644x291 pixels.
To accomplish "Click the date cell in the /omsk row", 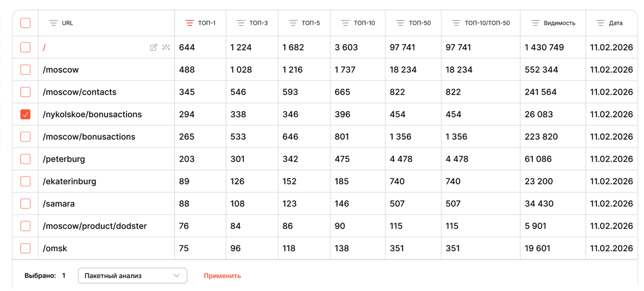I will pos(611,248).
